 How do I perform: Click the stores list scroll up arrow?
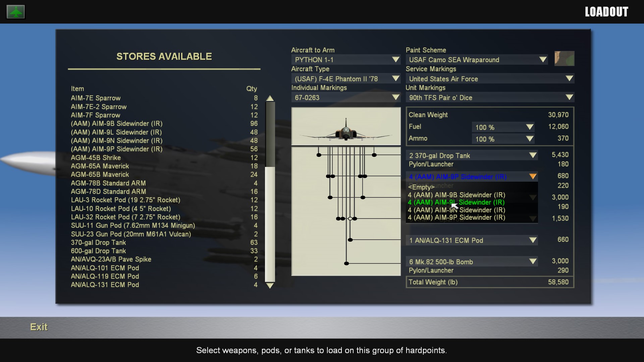click(270, 98)
